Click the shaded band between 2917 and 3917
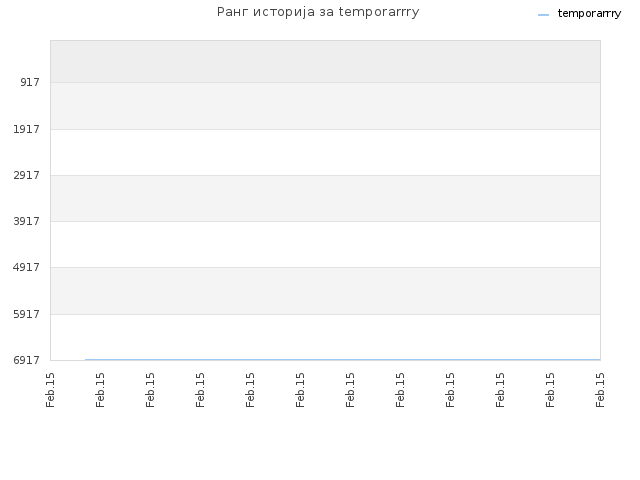Viewport: 640px width, 480px height. [325, 198]
